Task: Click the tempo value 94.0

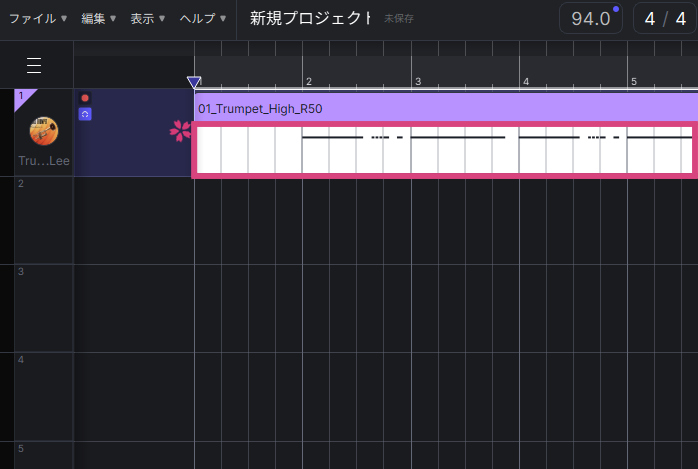Action: point(590,19)
